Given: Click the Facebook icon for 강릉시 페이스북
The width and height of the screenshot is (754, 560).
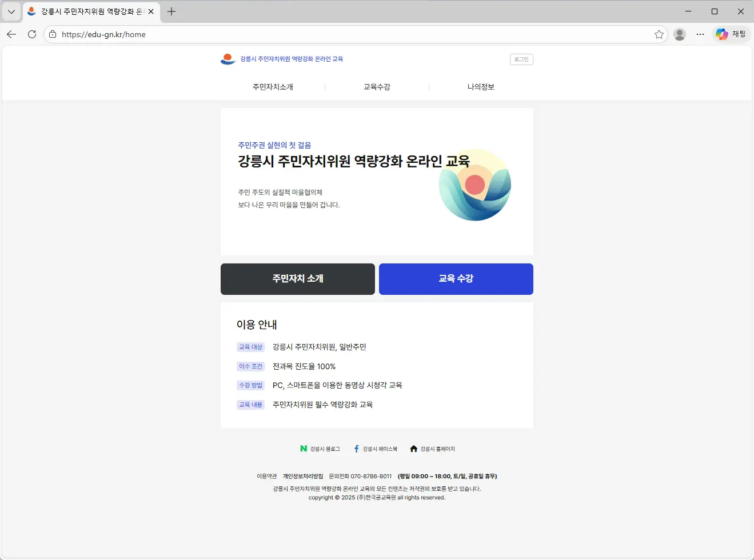Looking at the screenshot, I should click(356, 449).
